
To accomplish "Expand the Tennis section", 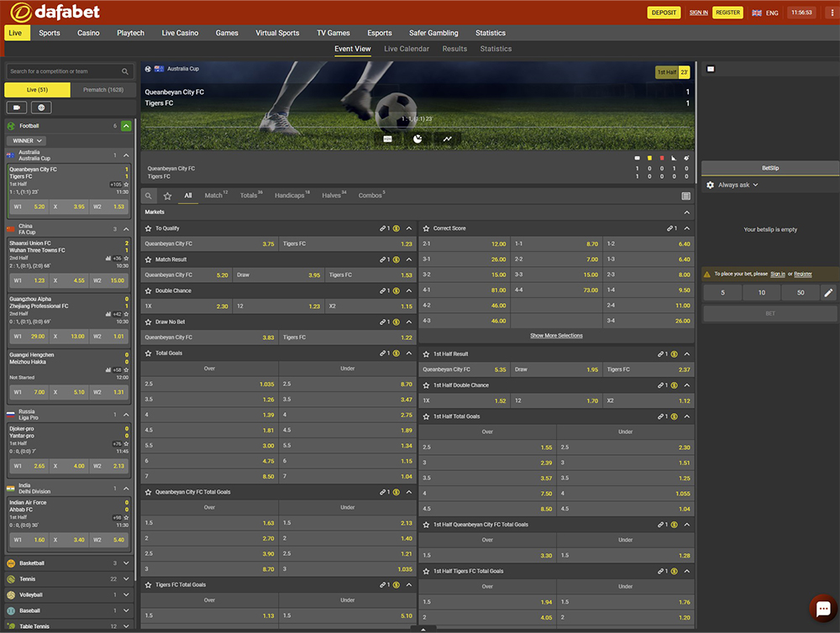I will [x=127, y=579].
